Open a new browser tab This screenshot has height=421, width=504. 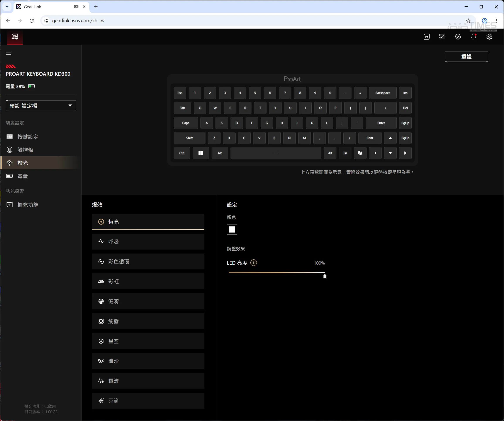96,7
